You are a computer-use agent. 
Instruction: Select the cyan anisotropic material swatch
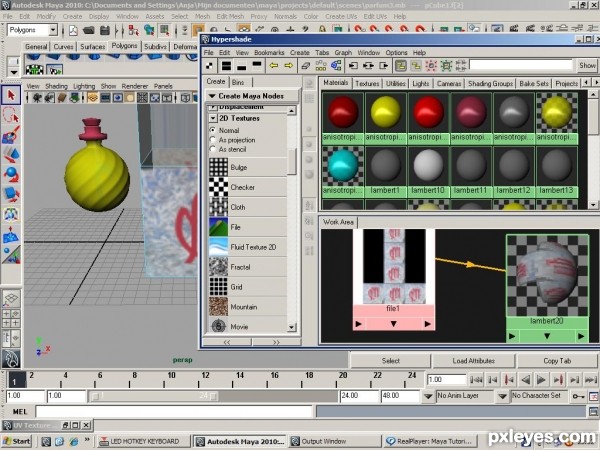(343, 166)
